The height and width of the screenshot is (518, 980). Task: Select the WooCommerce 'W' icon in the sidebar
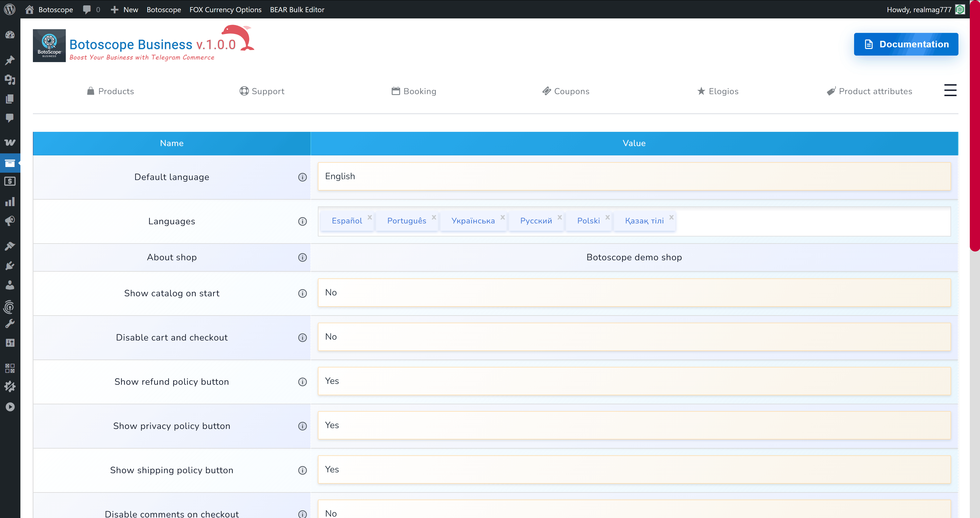[x=10, y=142]
